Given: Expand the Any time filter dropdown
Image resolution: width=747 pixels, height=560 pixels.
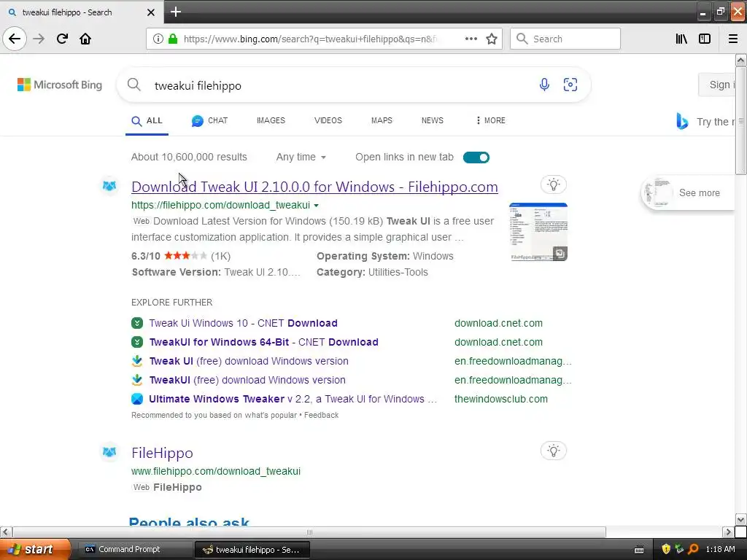Looking at the screenshot, I should click(x=301, y=157).
